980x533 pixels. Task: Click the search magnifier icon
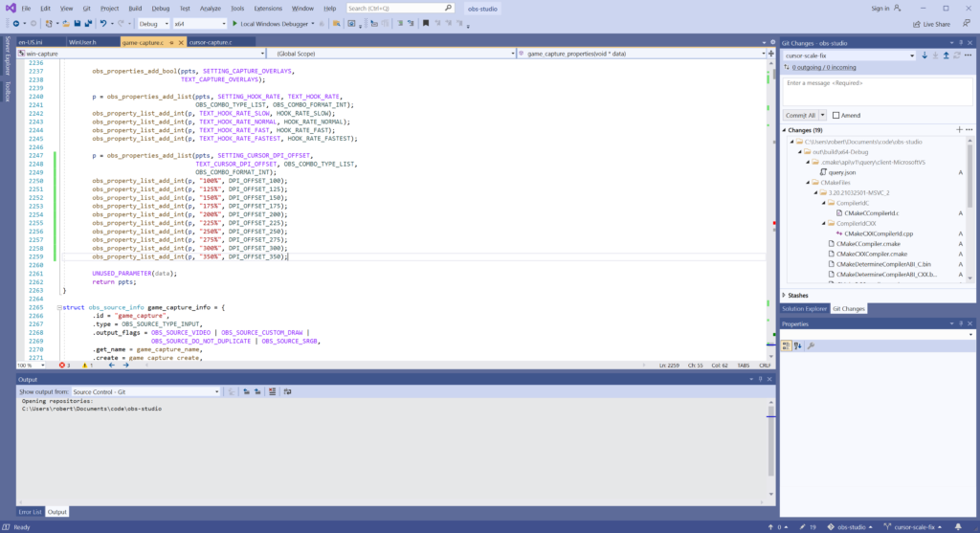pyautogui.click(x=448, y=8)
